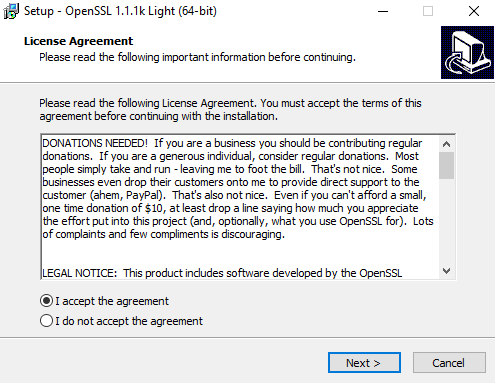This screenshot has width=495, height=383.
Task: Click inside the license agreement text box
Action: pyautogui.click(x=240, y=207)
